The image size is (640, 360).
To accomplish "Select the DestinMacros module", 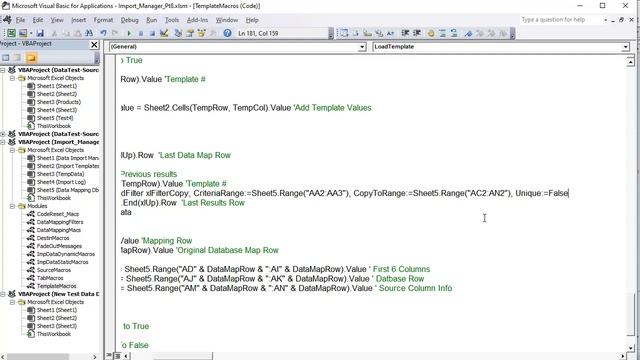I will coord(53,238).
